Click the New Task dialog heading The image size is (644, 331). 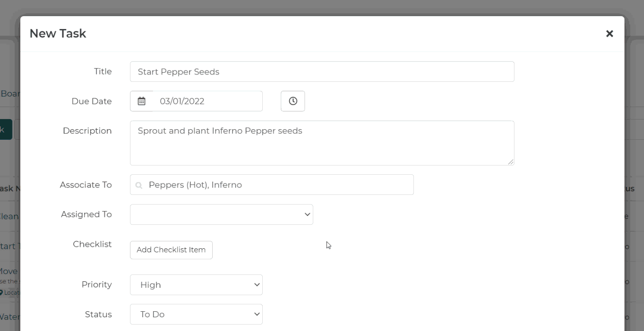pyautogui.click(x=58, y=34)
